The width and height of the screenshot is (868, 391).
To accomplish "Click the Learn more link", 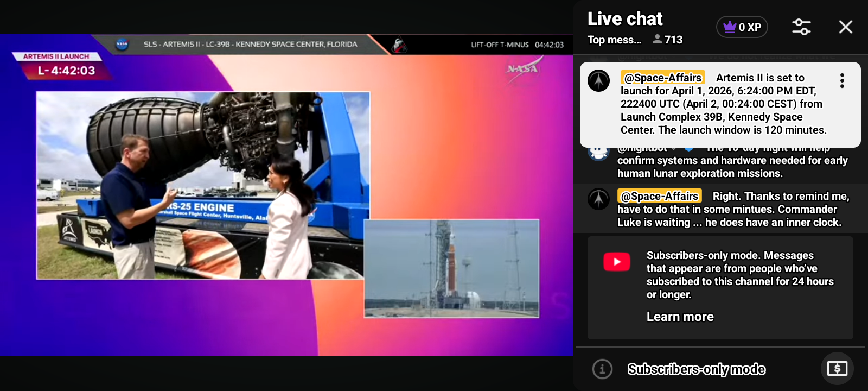I will (x=680, y=317).
